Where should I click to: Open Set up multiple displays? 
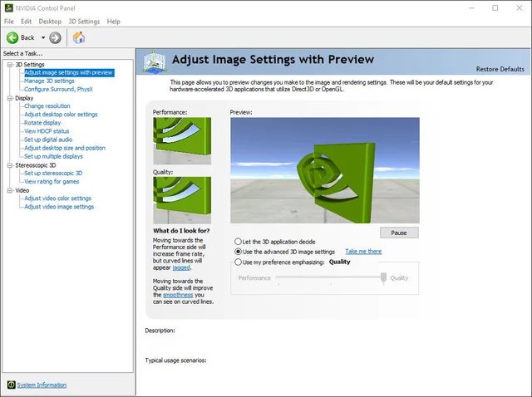coord(53,156)
